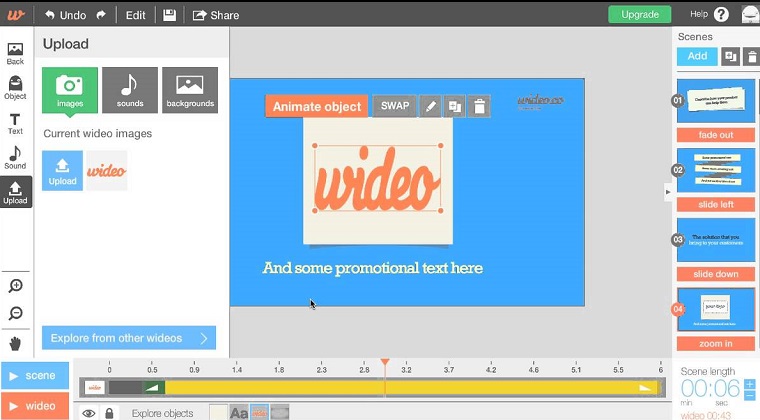
Task: Switch to the images upload tab
Action: (x=70, y=90)
